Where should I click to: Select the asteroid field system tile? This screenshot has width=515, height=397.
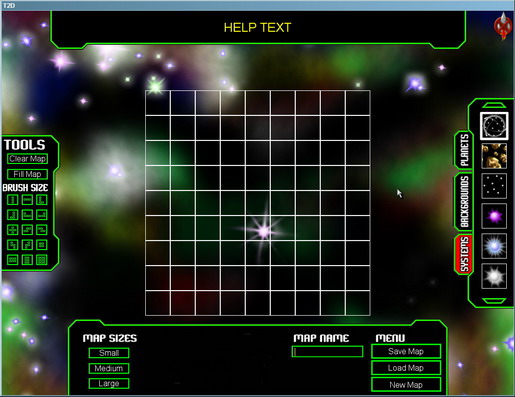point(494,156)
